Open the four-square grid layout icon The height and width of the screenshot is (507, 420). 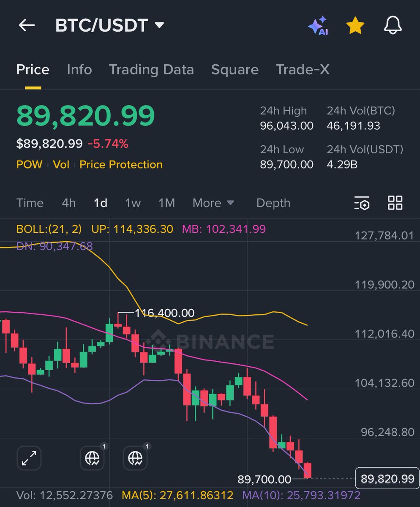[395, 203]
